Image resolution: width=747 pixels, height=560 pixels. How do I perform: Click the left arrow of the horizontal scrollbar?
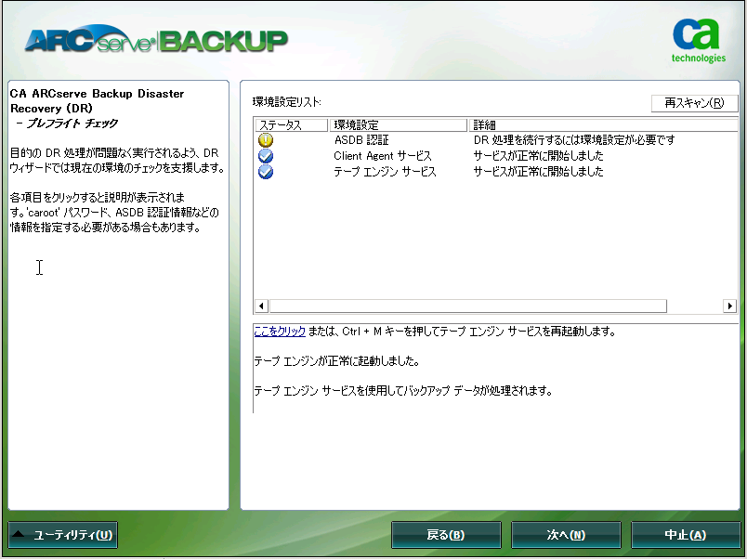coord(261,306)
